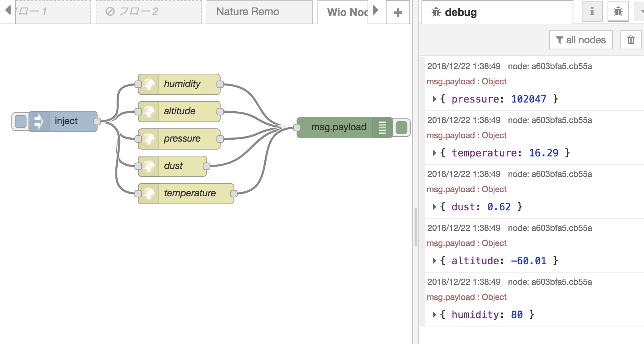Viewport: 644px width, 344px height.
Task: Open the debug sidebar bug icon tab
Action: (618, 11)
